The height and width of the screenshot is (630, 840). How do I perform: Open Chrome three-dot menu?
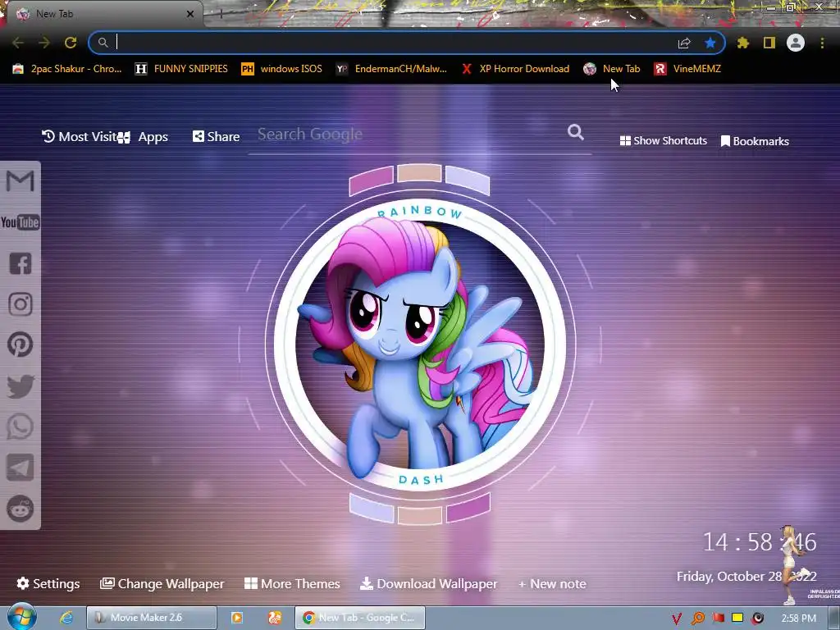point(822,43)
